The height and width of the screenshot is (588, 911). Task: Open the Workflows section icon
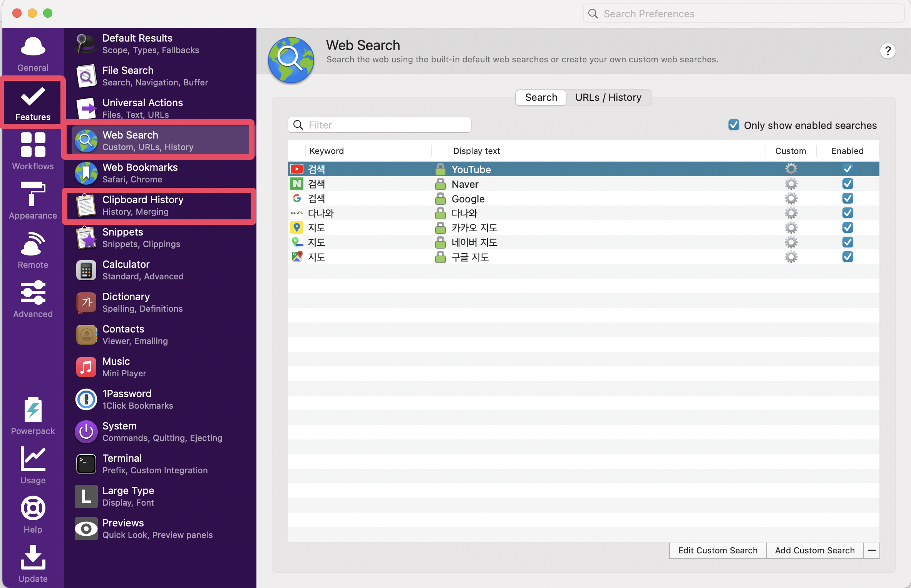click(x=33, y=145)
